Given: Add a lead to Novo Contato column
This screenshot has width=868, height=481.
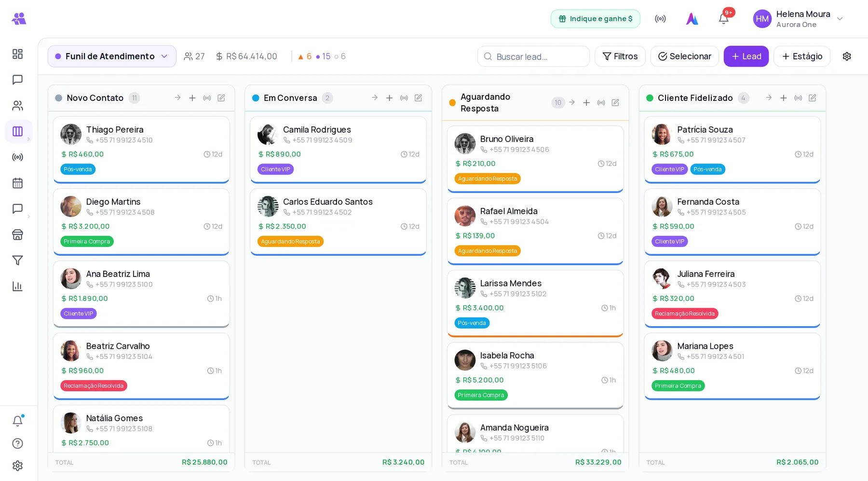Looking at the screenshot, I should (x=192, y=98).
